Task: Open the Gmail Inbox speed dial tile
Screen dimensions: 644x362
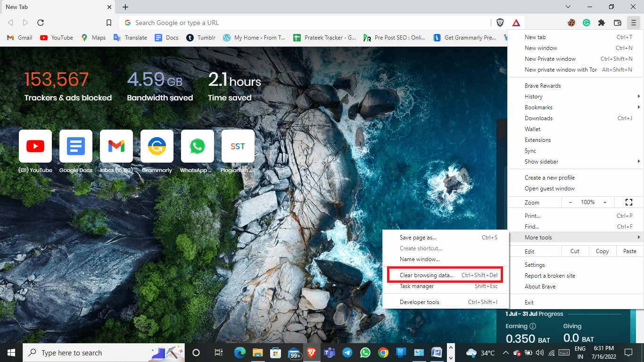Action: coord(116,146)
